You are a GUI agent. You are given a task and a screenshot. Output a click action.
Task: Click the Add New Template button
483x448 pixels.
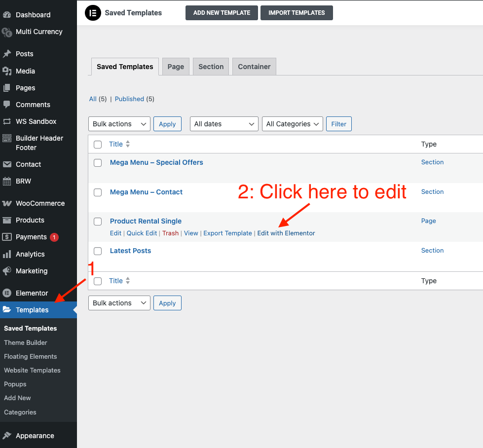[x=222, y=13]
